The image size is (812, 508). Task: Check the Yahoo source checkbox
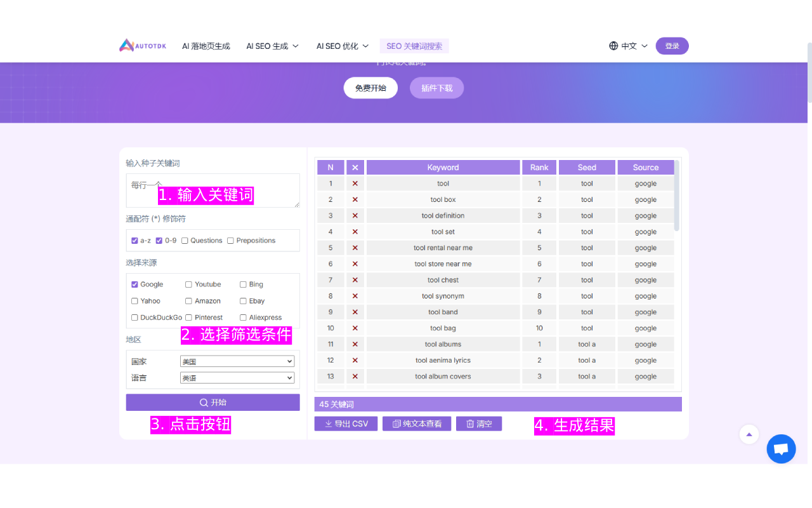point(134,301)
